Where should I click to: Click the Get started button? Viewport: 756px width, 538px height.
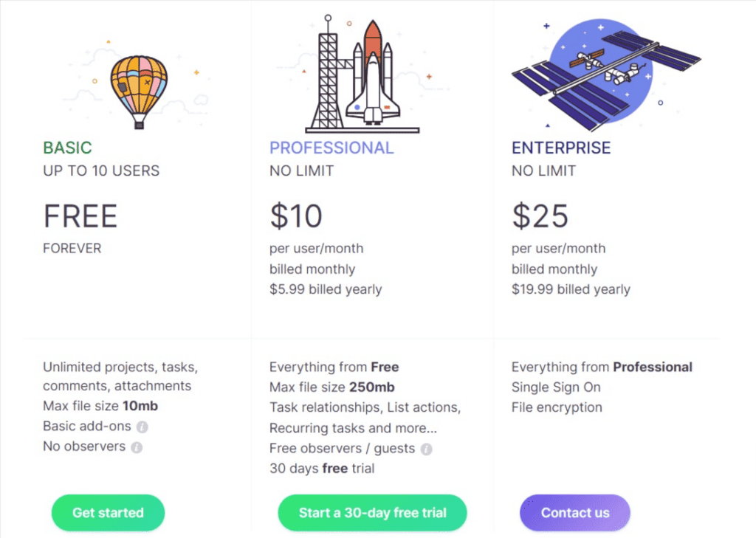point(108,512)
